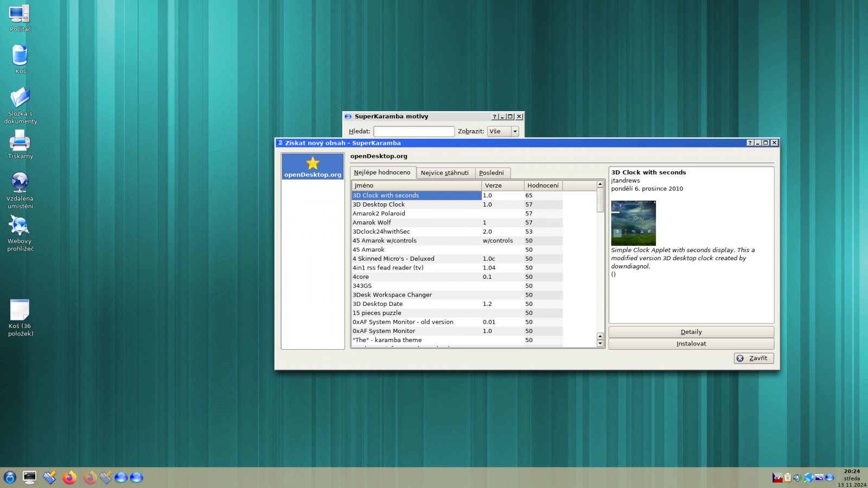The width and height of the screenshot is (868, 488).
Task: Click the display resize tray icon
Action: pos(819,478)
